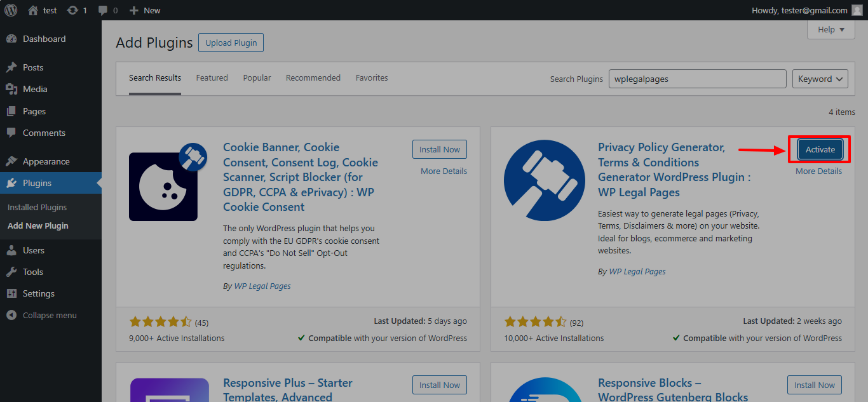This screenshot has width=868, height=402.
Task: Open the Responsive Blocks title link
Action: [673, 390]
